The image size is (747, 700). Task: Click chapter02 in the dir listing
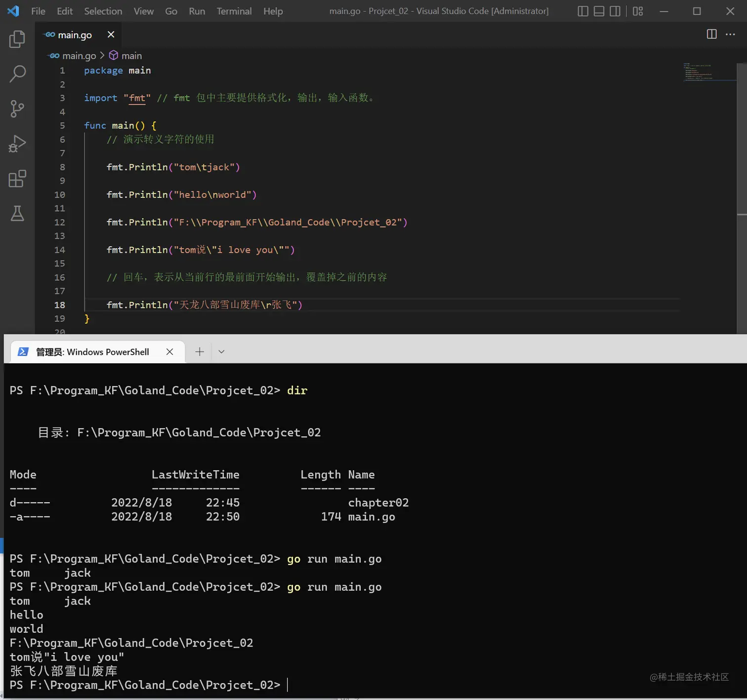[x=378, y=503]
